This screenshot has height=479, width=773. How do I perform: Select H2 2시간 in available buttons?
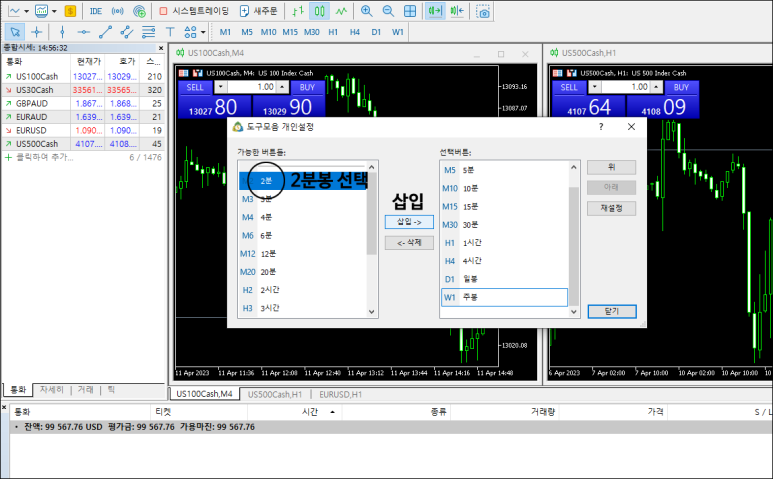tap(303, 290)
